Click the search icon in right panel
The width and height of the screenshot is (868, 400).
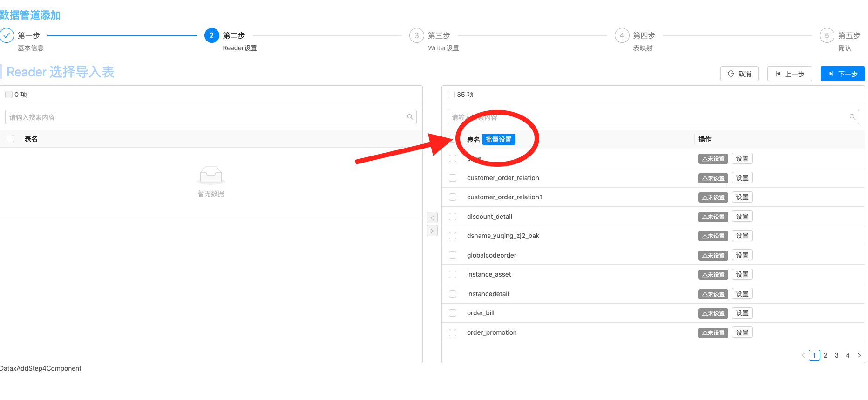[852, 117]
